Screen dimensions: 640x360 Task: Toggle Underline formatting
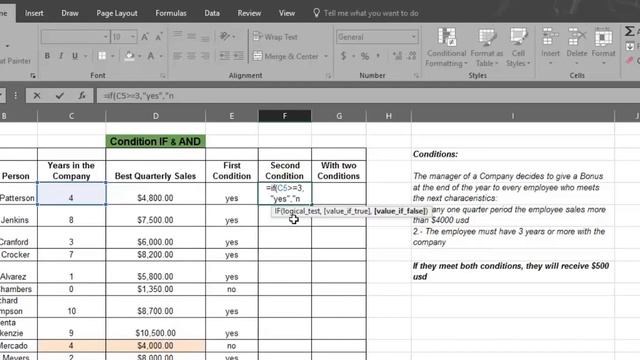coord(75,56)
